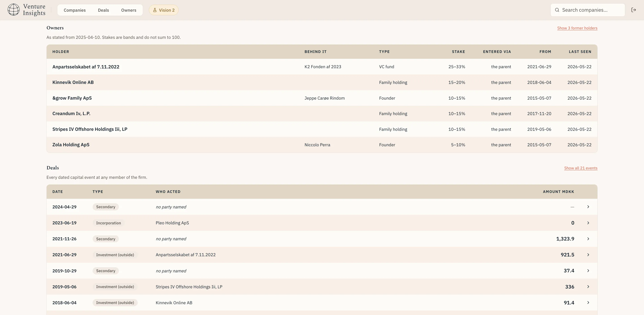Click the 1,323.9 amount value

coord(565,239)
